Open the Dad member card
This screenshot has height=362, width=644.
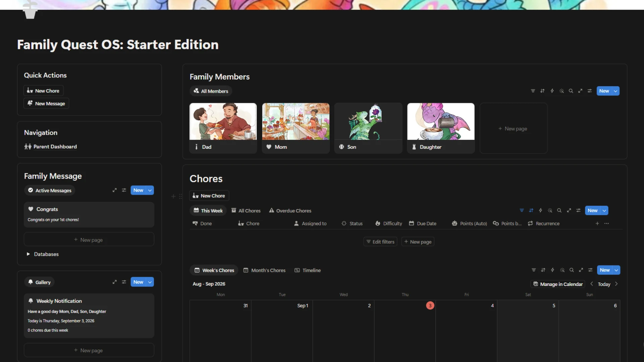223,128
